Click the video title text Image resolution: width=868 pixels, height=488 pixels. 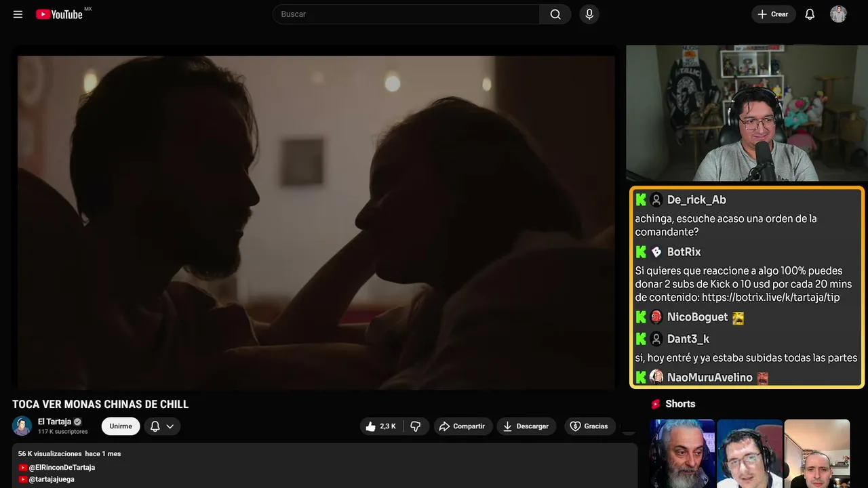[100, 405]
